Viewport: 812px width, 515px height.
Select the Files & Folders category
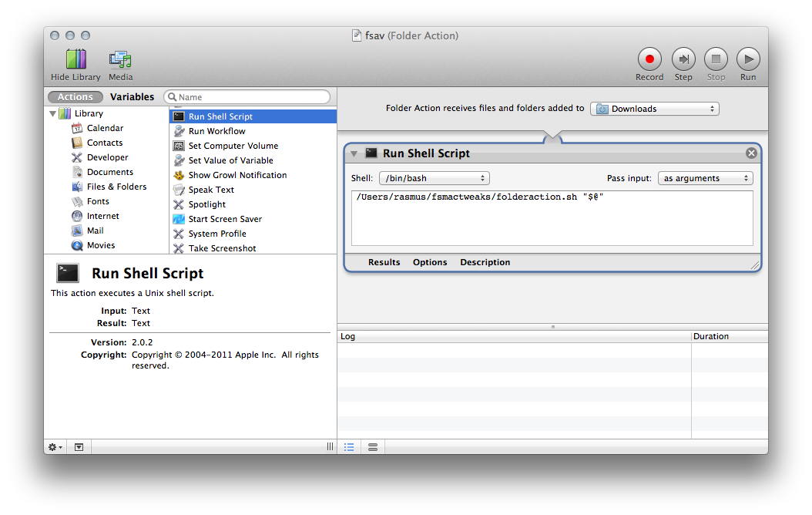point(116,187)
